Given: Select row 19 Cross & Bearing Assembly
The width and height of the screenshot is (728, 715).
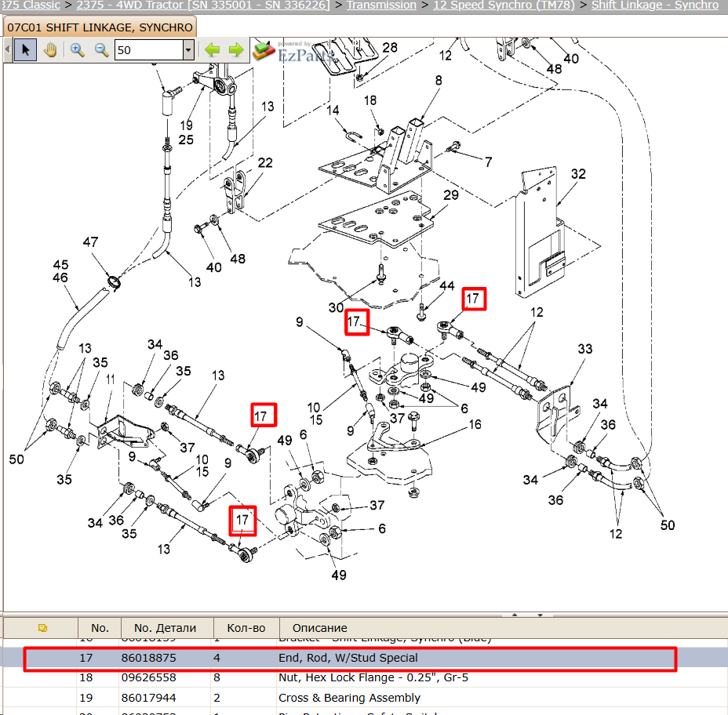Looking at the screenshot, I should click(364, 698).
